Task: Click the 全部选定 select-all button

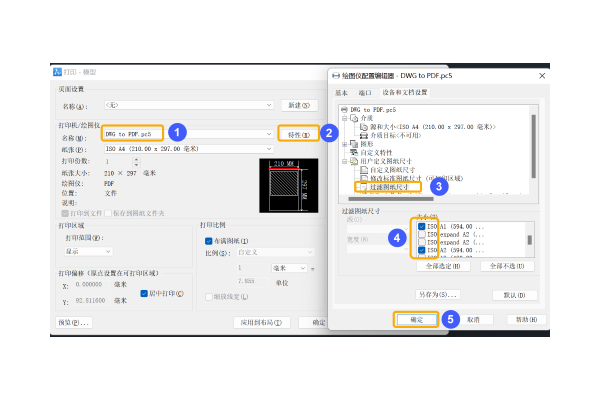Action: (443, 266)
